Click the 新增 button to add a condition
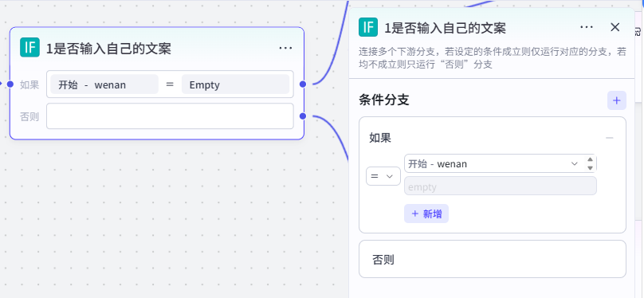644x298 pixels. (426, 214)
